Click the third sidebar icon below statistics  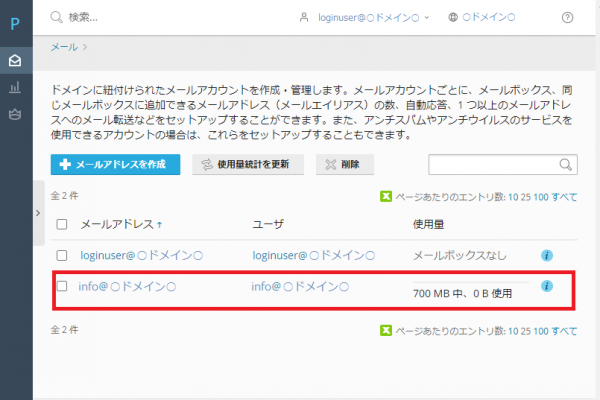[15, 115]
